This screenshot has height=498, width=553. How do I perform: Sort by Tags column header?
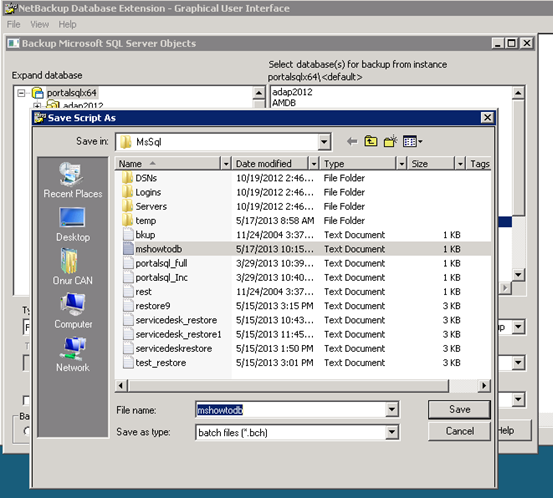[479, 164]
